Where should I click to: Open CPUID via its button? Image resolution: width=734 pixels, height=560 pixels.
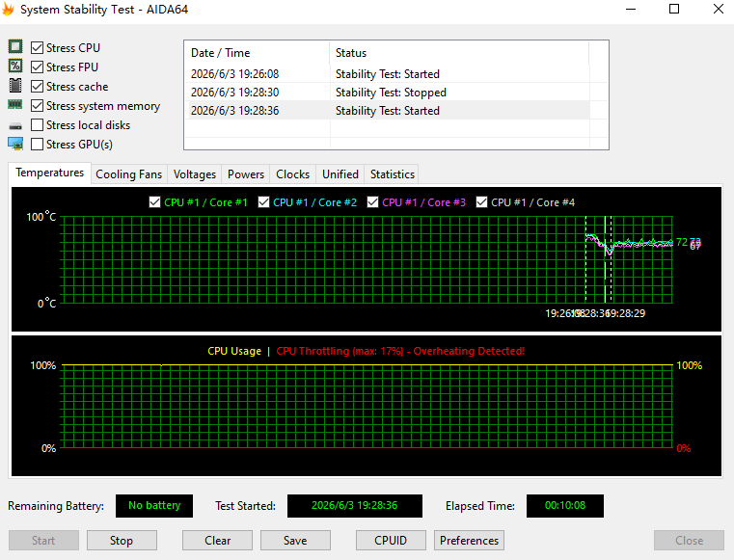pyautogui.click(x=391, y=541)
